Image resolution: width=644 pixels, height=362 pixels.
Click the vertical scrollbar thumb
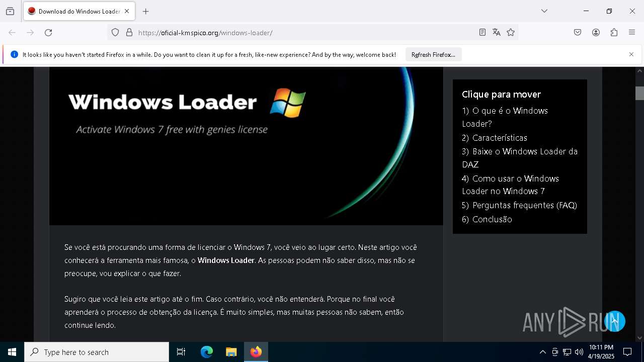coord(639,93)
